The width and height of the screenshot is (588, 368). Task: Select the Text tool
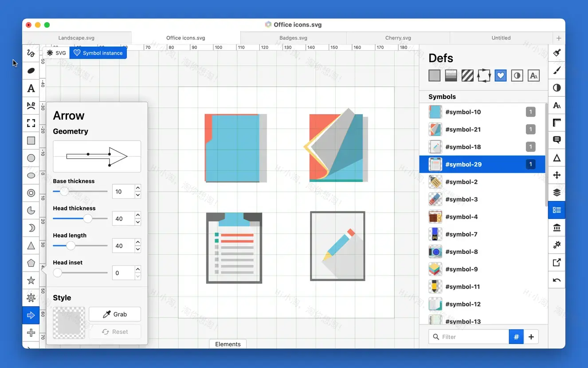[x=31, y=88]
